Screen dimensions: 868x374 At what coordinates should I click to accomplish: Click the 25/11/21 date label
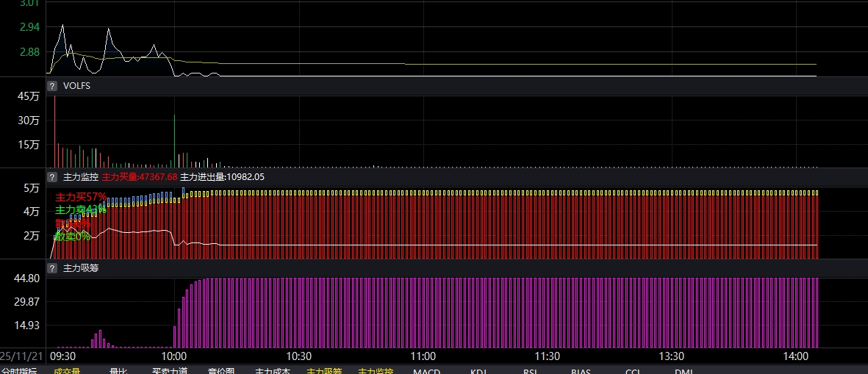tap(20, 357)
